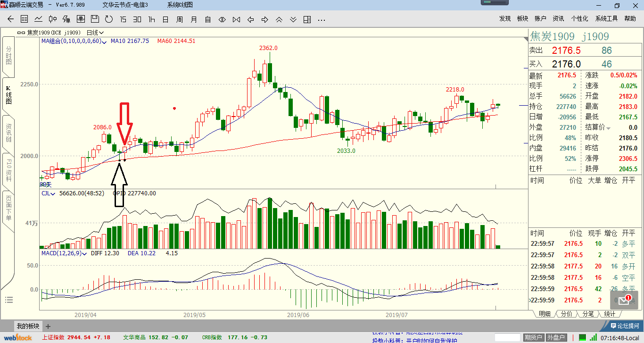Open the 系统工具 menu

click(606, 19)
